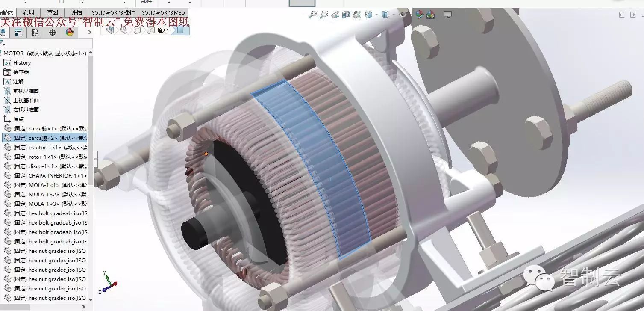The image size is (644, 311).
Task: Open the DisplayManager color ball tab
Action: (x=70, y=33)
